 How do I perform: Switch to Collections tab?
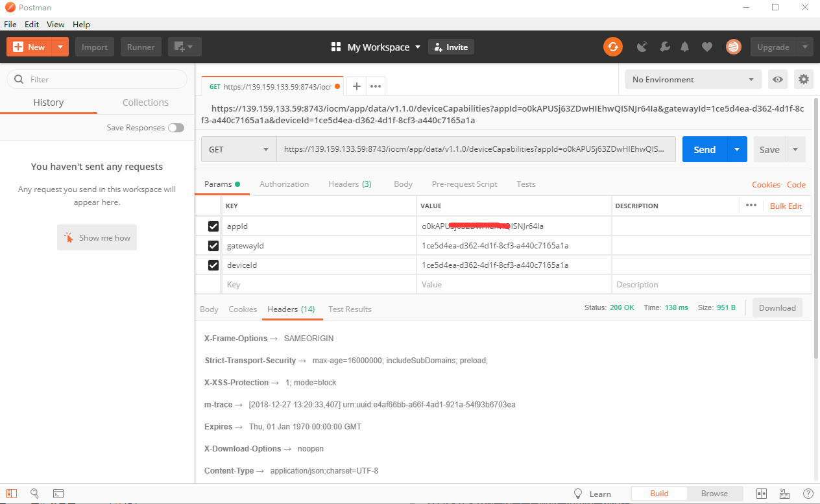click(x=145, y=102)
